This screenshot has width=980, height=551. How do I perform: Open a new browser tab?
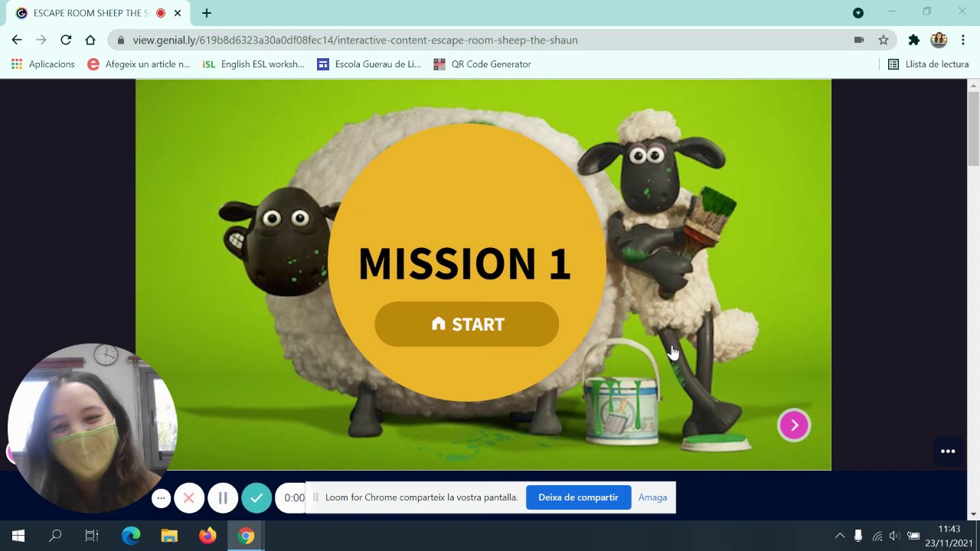tap(207, 13)
